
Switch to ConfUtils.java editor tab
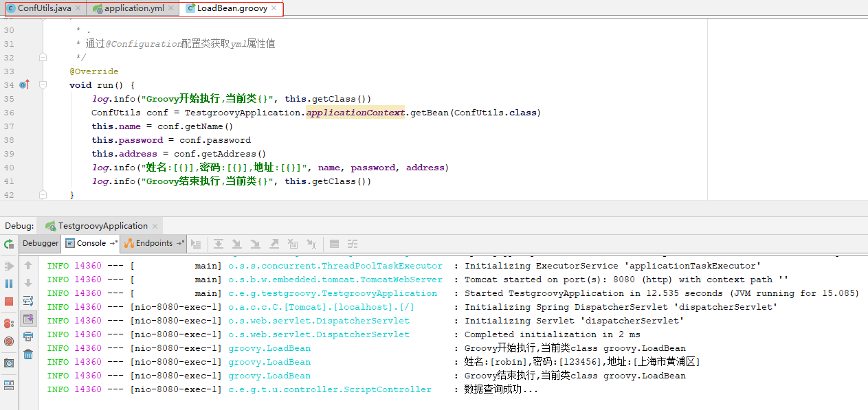(44, 8)
